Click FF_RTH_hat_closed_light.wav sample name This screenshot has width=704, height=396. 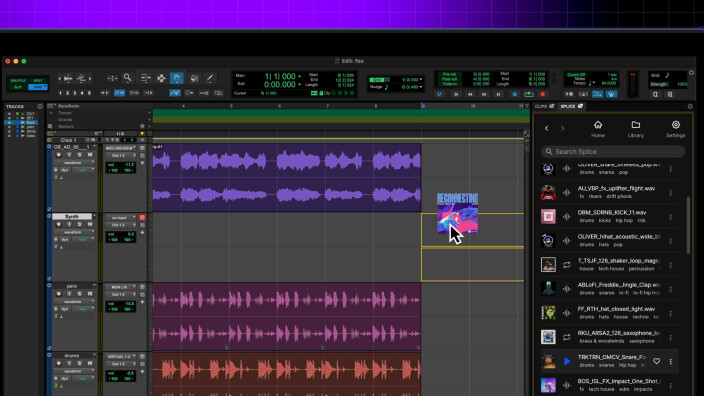click(x=616, y=309)
